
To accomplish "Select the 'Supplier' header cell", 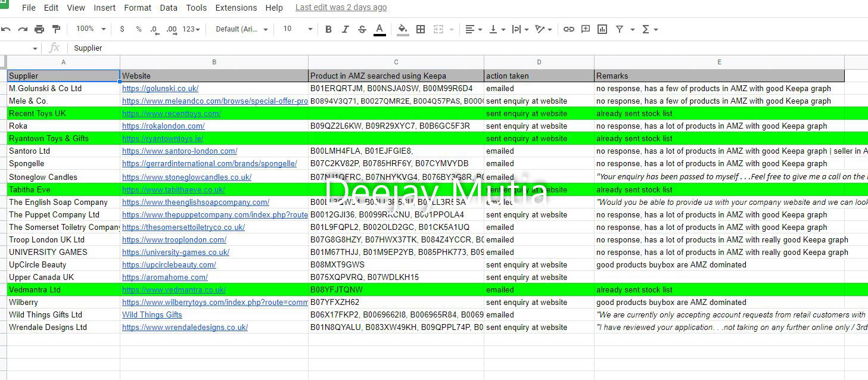I will (x=63, y=76).
